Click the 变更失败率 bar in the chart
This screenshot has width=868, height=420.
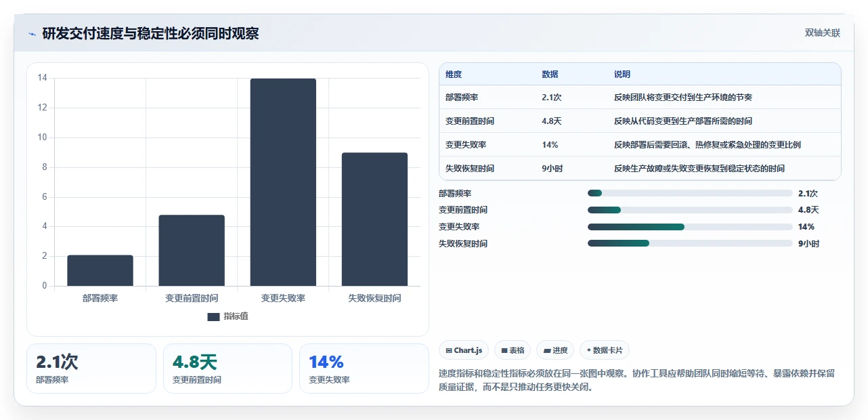click(283, 182)
